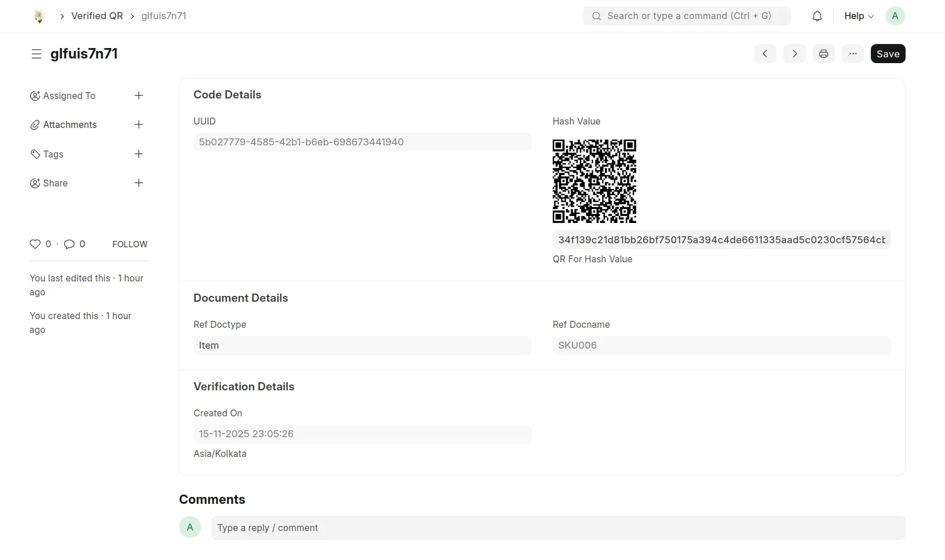Navigate forward using the right arrow
Image resolution: width=945 pixels, height=560 pixels.
[x=794, y=53]
